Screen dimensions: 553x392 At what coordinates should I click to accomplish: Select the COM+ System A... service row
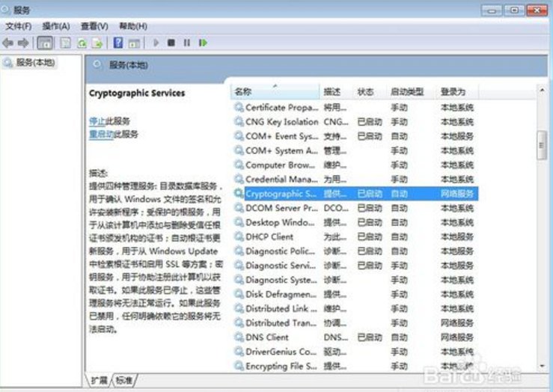point(356,150)
